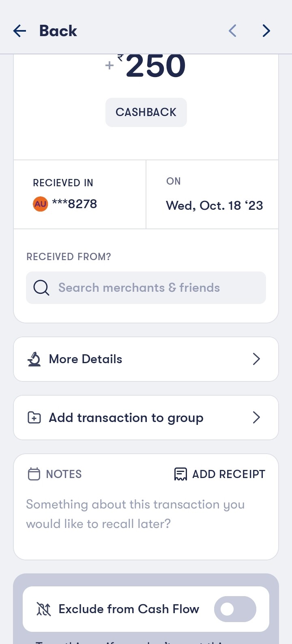This screenshot has width=292, height=644.
Task: Tap the microscope icon beside More Details
Action: coord(34,359)
